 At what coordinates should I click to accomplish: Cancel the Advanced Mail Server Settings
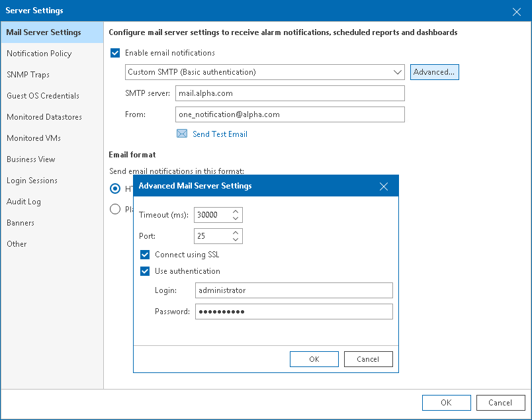[368, 358]
